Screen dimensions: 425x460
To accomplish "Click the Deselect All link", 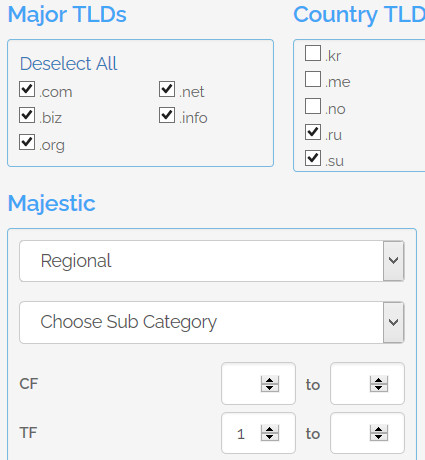I will (68, 63).
